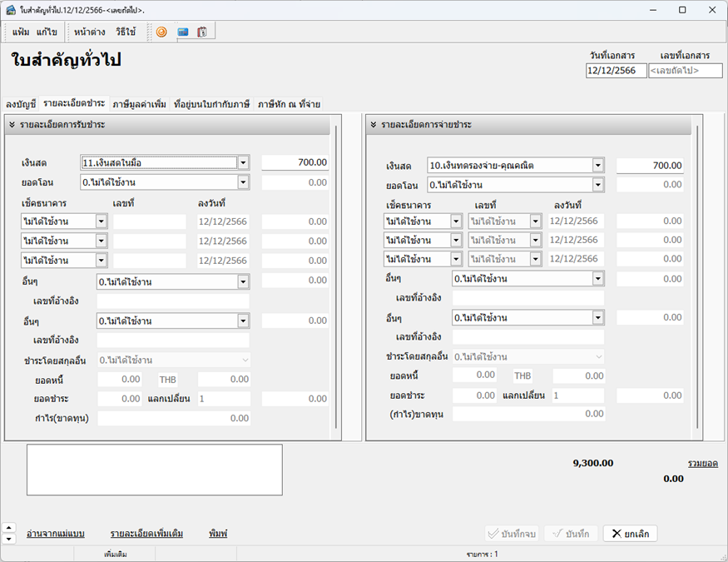Image resolution: width=728 pixels, height=562 pixels.
Task: Open second อื่นๆ dropdown in payment panel
Action: click(x=598, y=318)
